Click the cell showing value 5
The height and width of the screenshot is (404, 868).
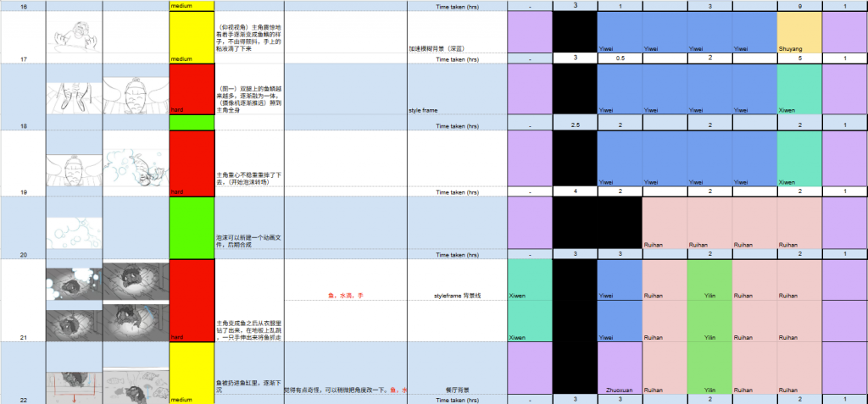pyautogui.click(x=798, y=58)
